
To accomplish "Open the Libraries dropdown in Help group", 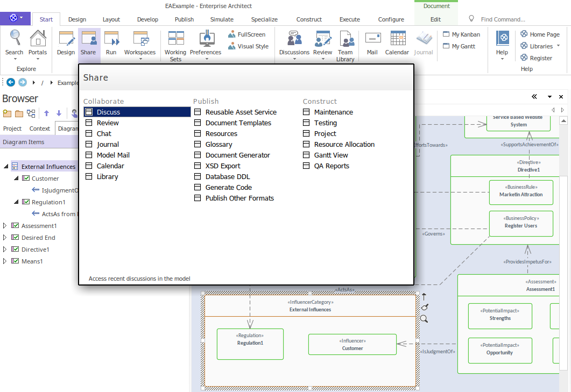I will [541, 46].
